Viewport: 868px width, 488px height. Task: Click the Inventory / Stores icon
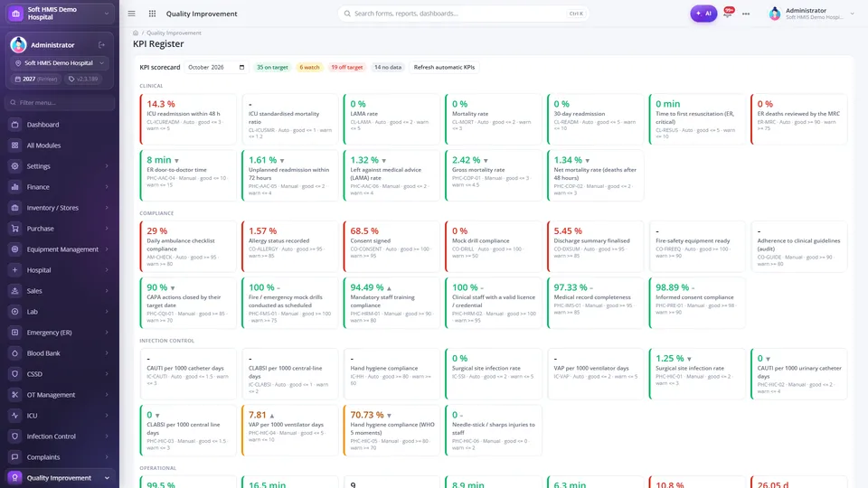15,208
